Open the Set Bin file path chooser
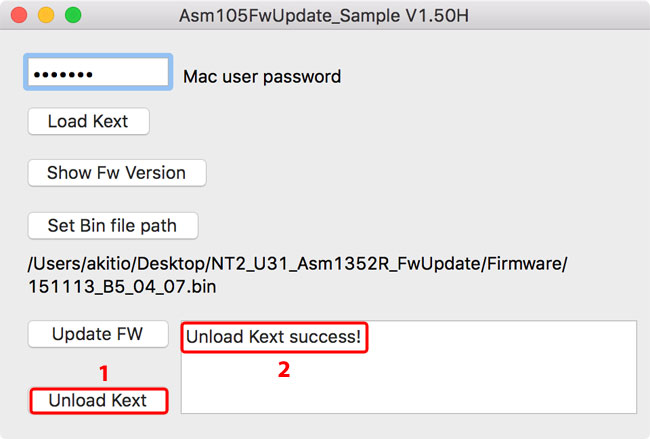The width and height of the screenshot is (650, 439). [x=113, y=225]
